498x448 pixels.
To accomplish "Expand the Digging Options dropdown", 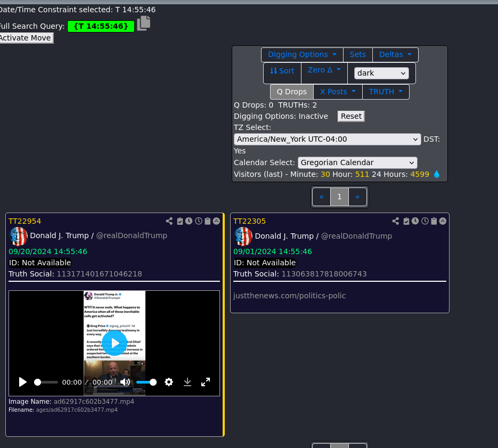I will [x=302, y=55].
